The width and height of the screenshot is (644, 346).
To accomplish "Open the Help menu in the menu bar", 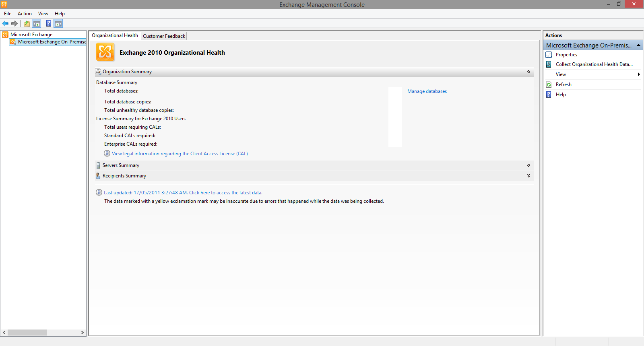I will click(60, 14).
